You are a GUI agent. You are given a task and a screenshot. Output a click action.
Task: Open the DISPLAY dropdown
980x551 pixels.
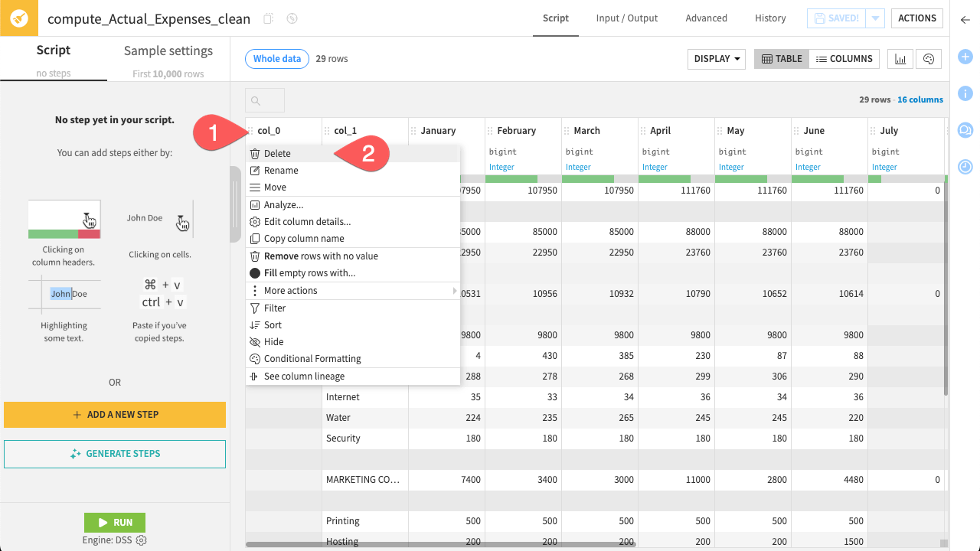pyautogui.click(x=716, y=58)
